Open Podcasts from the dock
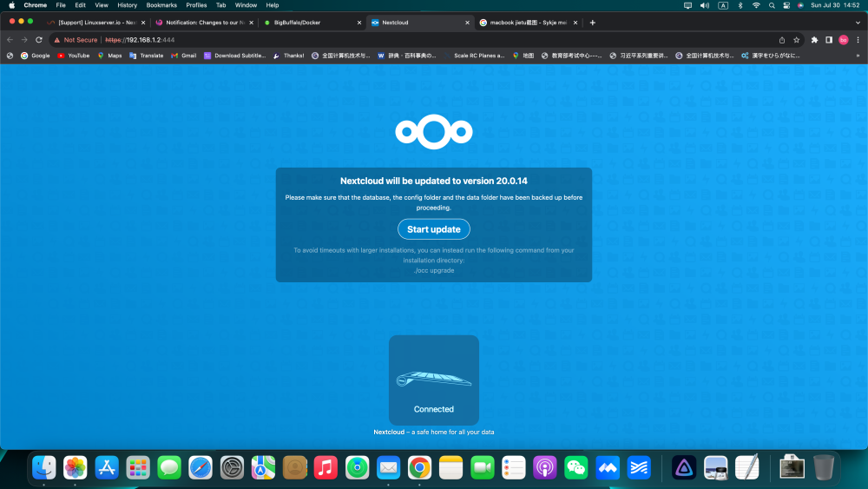Screen dimensions: 868x489 point(545,468)
